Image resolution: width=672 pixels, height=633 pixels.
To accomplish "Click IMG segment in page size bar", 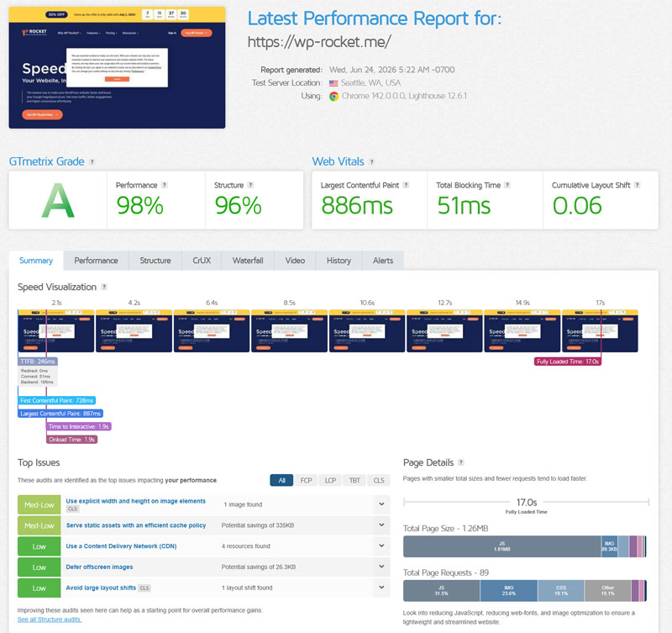I will coord(609,546).
